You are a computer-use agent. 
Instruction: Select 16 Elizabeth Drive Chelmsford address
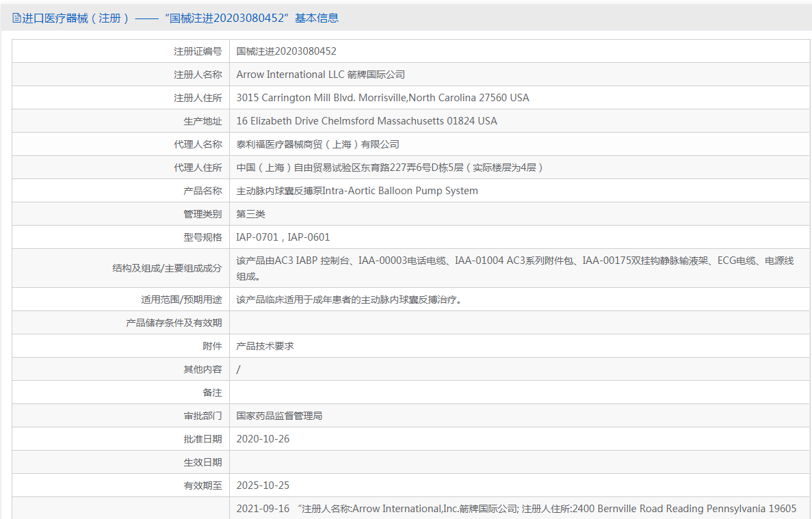click(367, 121)
